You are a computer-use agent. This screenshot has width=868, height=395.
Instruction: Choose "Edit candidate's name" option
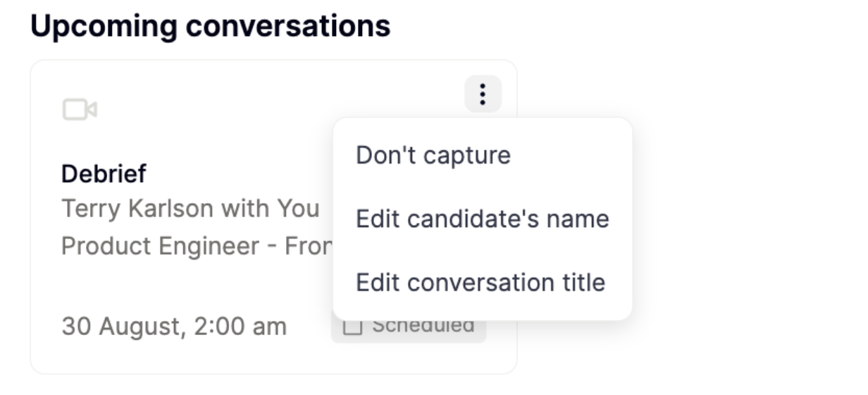point(482,219)
